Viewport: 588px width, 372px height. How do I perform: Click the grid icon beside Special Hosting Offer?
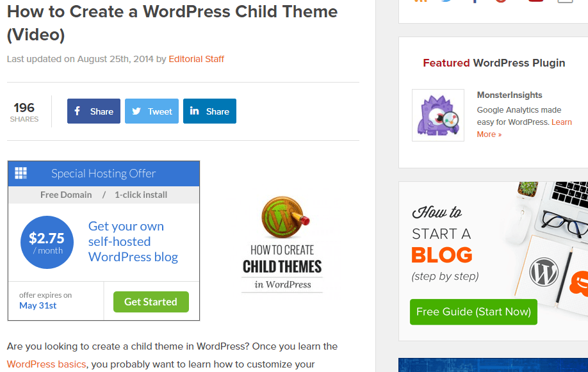pos(21,173)
